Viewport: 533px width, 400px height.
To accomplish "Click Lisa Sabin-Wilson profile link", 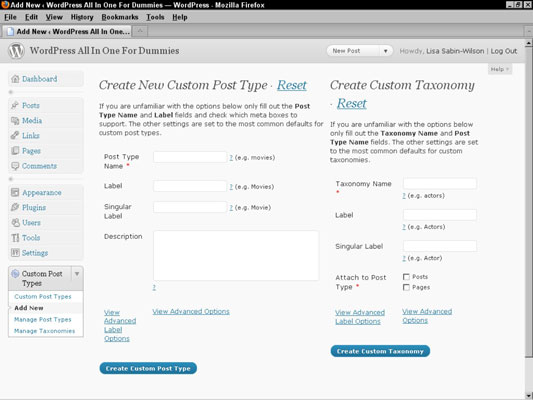I will [x=455, y=51].
